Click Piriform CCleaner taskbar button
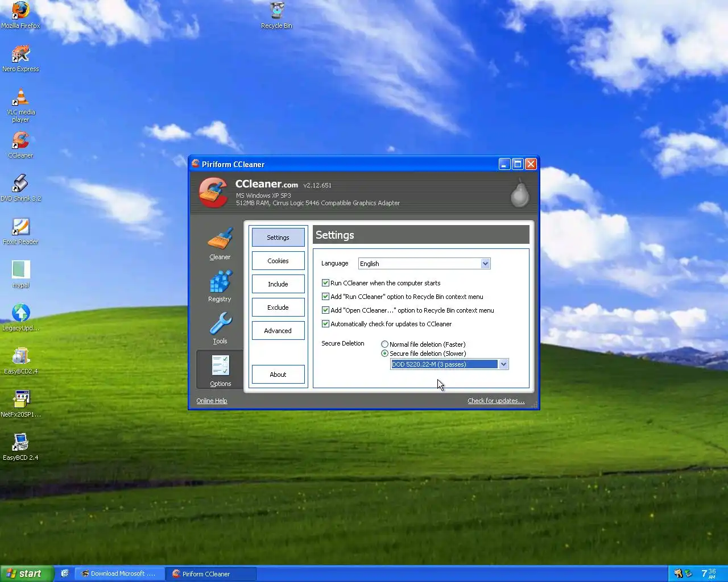This screenshot has height=582, width=728. (210, 573)
